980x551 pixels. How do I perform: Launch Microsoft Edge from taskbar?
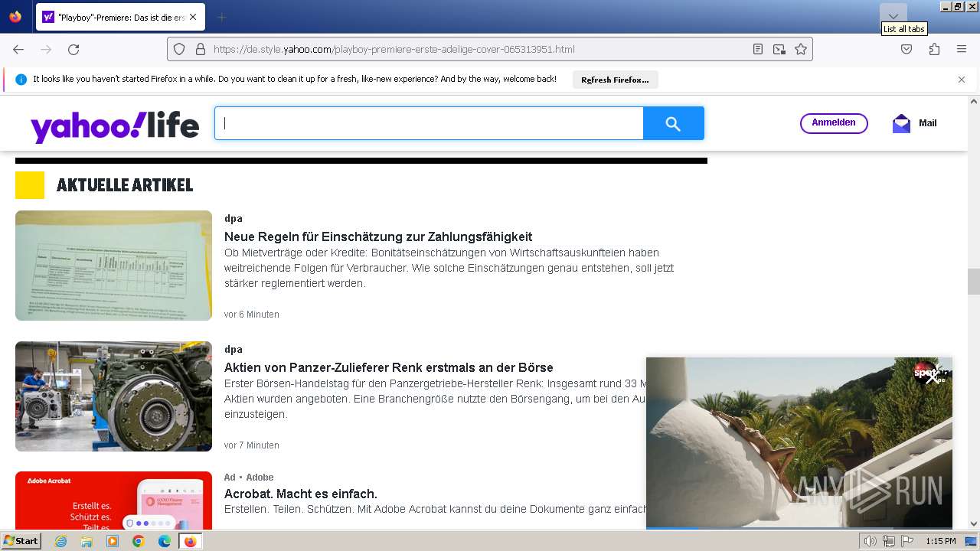(165, 541)
